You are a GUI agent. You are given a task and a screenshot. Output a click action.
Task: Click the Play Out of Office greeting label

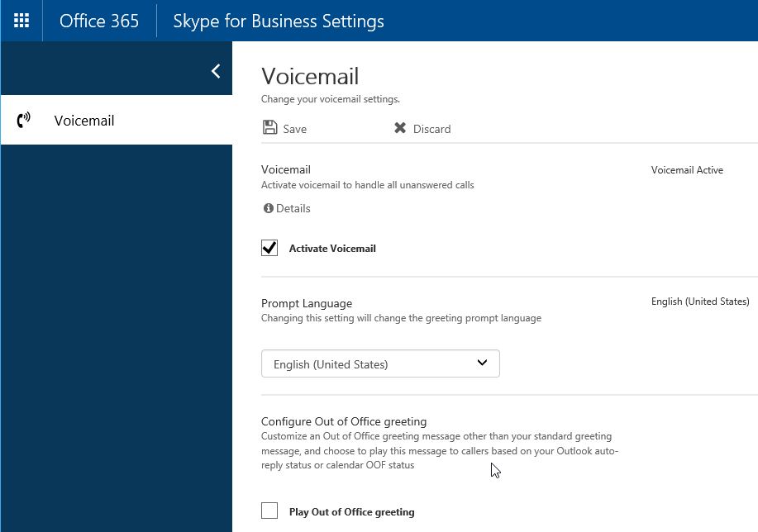pos(351,511)
